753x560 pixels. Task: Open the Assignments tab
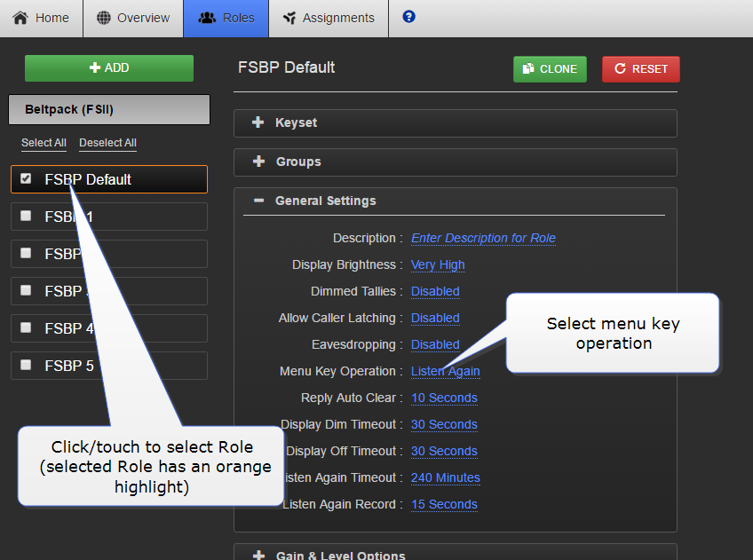[x=328, y=18]
